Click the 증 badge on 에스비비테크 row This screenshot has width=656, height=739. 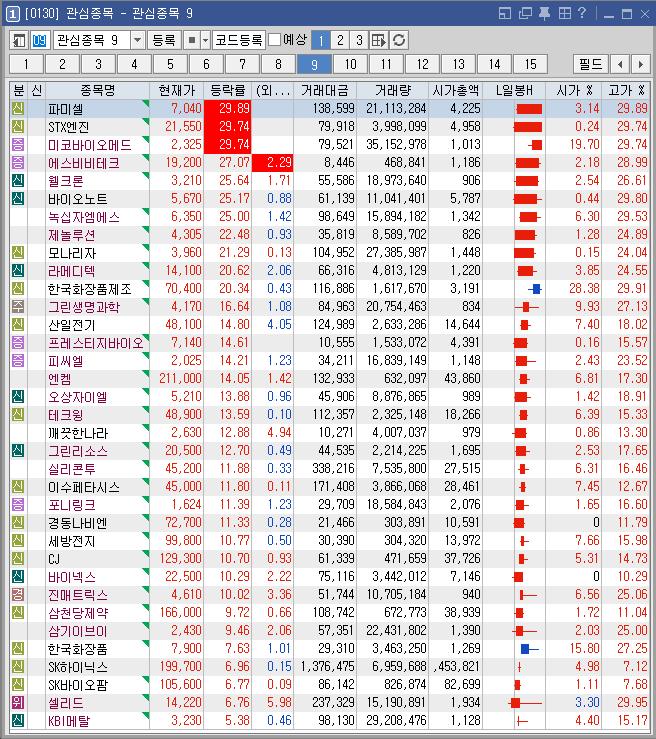point(17,163)
